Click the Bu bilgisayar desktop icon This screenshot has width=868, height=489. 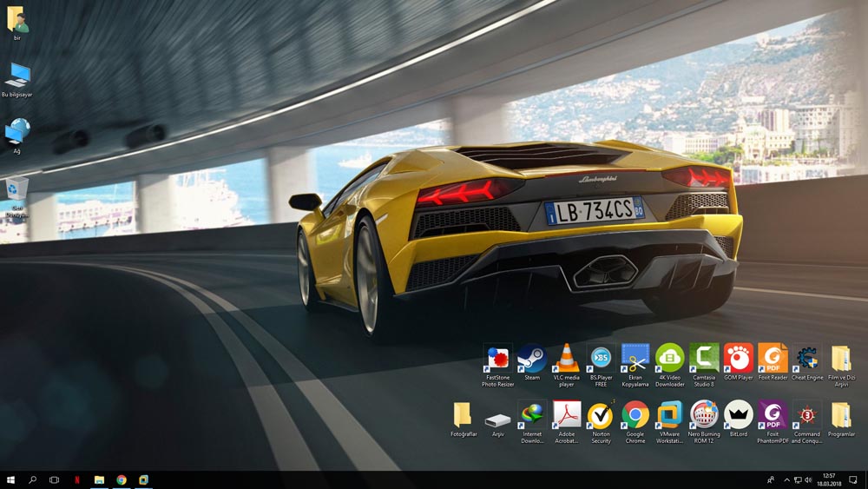(17, 76)
